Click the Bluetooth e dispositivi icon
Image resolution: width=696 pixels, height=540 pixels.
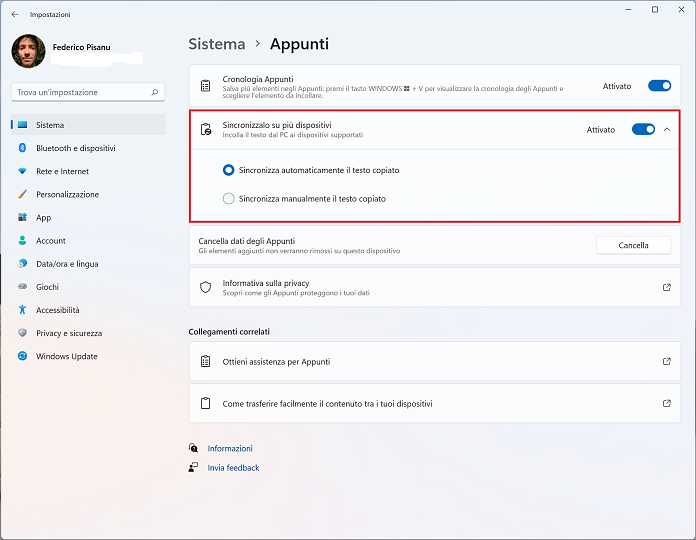pos(22,148)
